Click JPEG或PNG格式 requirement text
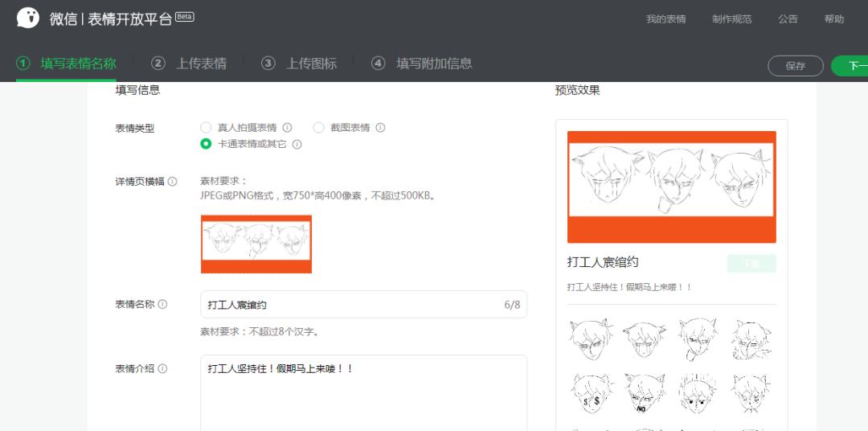 [317, 195]
